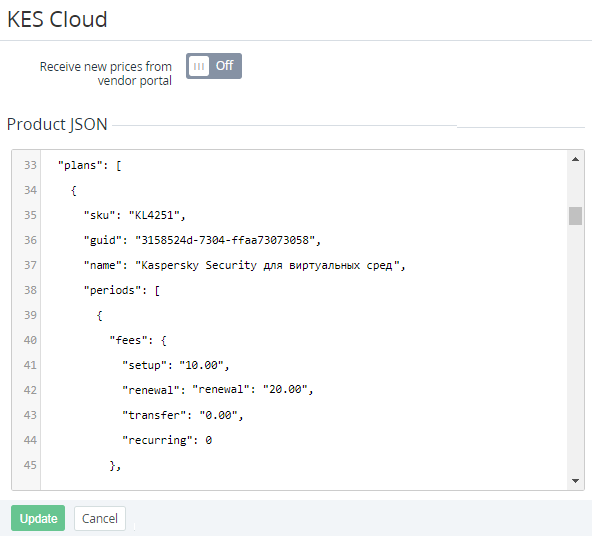592x540 pixels.
Task: Click line number 33 in the gutter
Action: (x=30, y=165)
